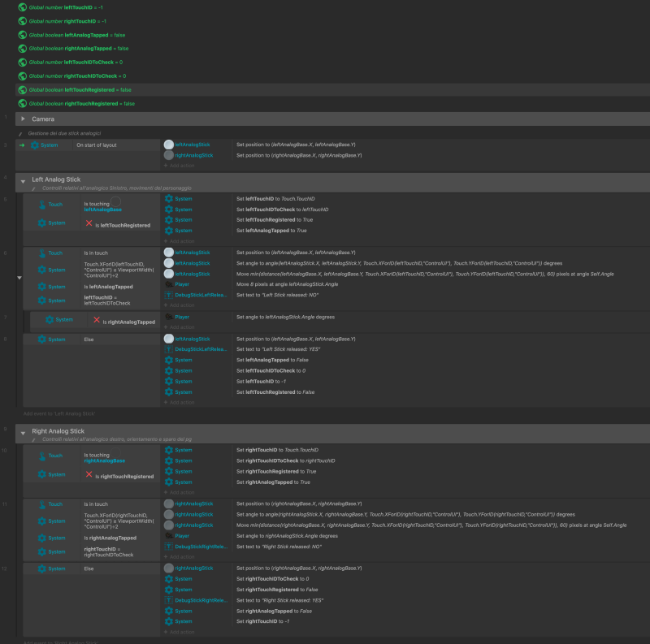
Task: Expand the Camera group
Action: 24,119
